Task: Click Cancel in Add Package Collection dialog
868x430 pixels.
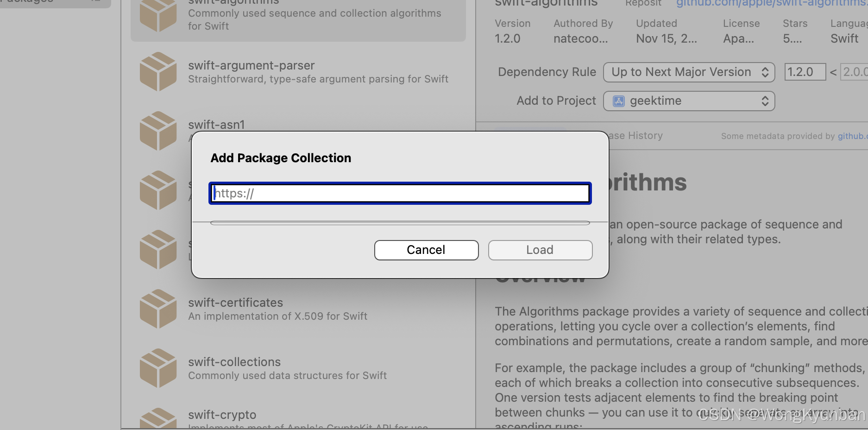Action: (x=426, y=250)
